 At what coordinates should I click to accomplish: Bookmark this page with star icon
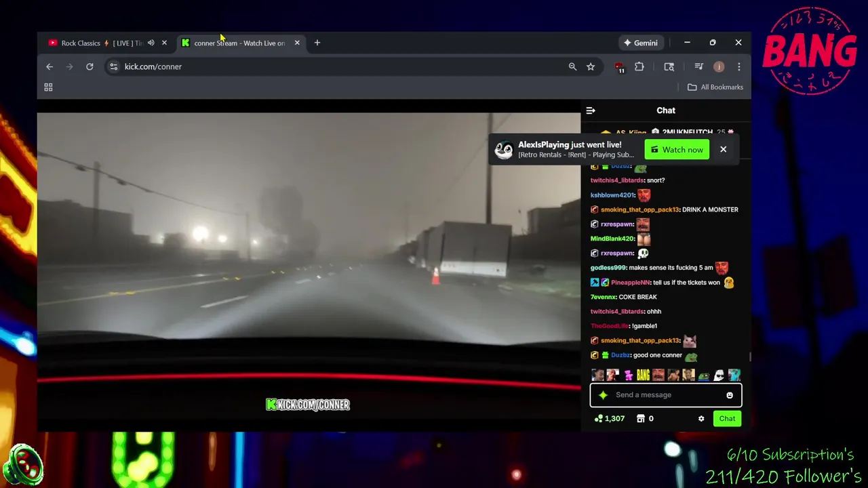click(591, 66)
